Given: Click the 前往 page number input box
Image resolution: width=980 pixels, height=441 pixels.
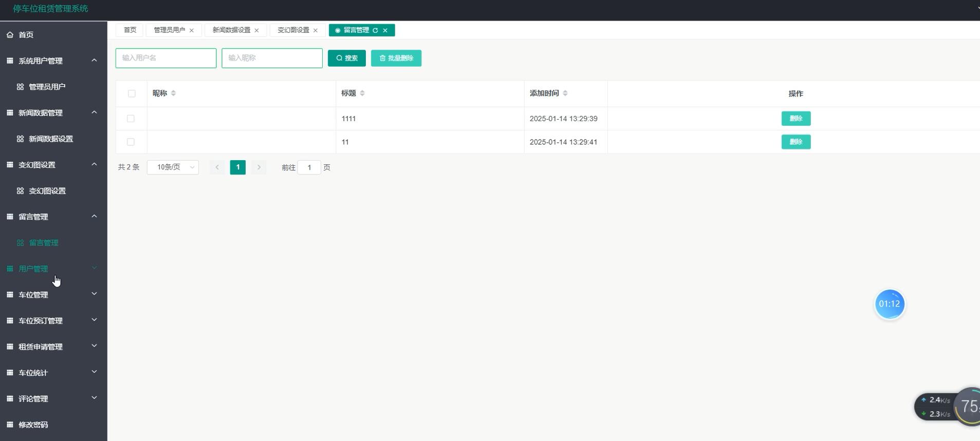Looking at the screenshot, I should click(309, 167).
